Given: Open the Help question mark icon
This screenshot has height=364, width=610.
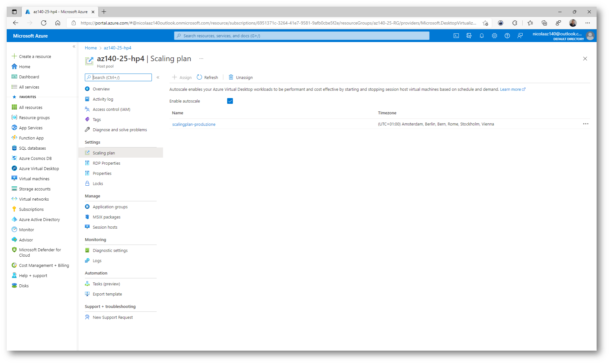Looking at the screenshot, I should pos(507,36).
